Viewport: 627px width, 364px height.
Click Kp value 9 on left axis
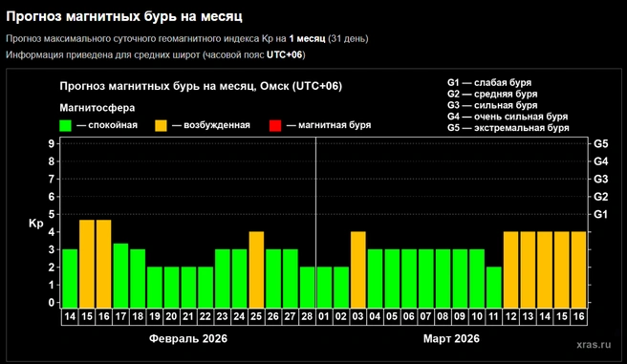point(52,144)
